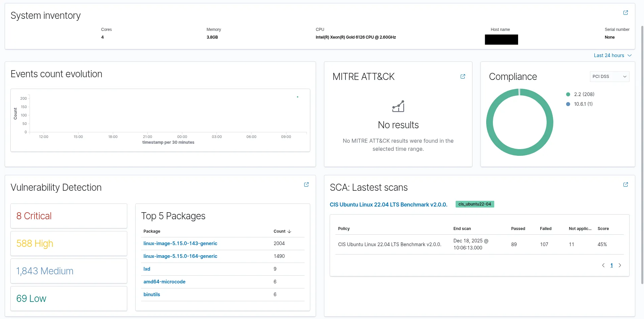This screenshot has height=319, width=644.
Task: Go to previous page in SCA table
Action: point(603,265)
